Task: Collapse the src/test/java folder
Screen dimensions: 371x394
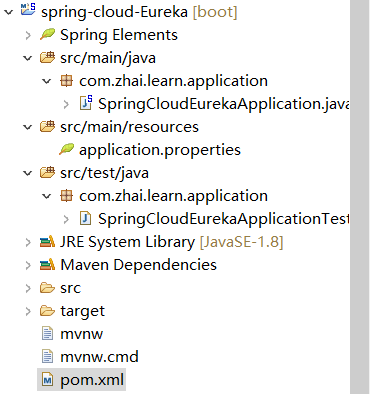Action: (28, 173)
